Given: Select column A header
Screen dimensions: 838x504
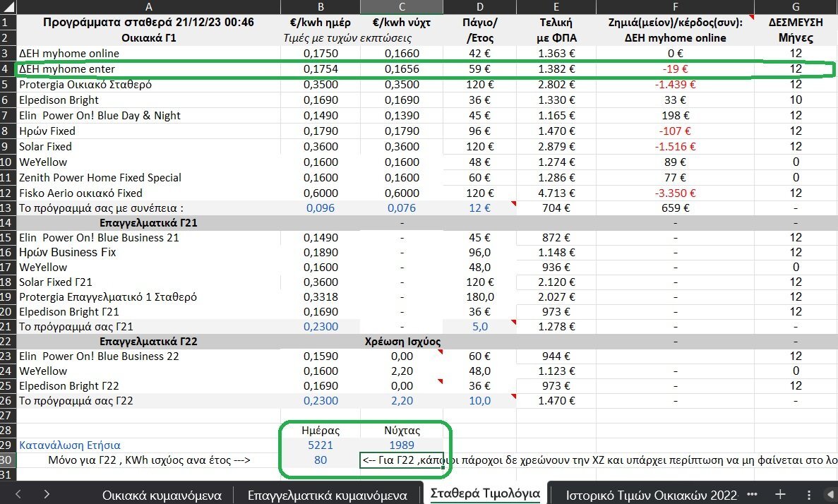Looking at the screenshot, I should tap(148, 7).
